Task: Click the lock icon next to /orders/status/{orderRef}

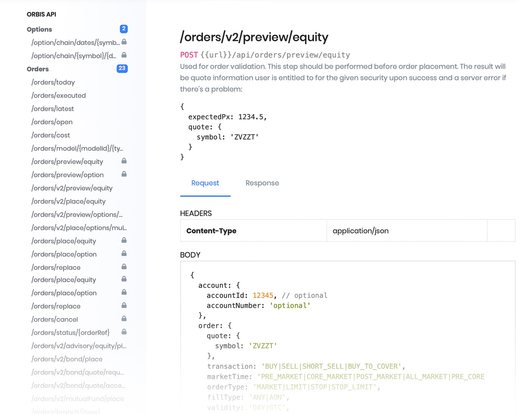Action: (124, 332)
